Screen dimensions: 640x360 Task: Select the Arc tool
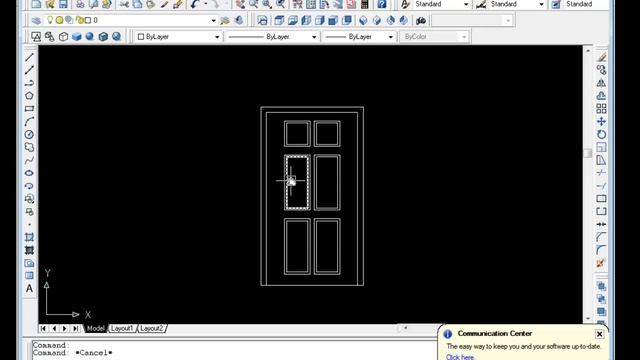pos(29,122)
